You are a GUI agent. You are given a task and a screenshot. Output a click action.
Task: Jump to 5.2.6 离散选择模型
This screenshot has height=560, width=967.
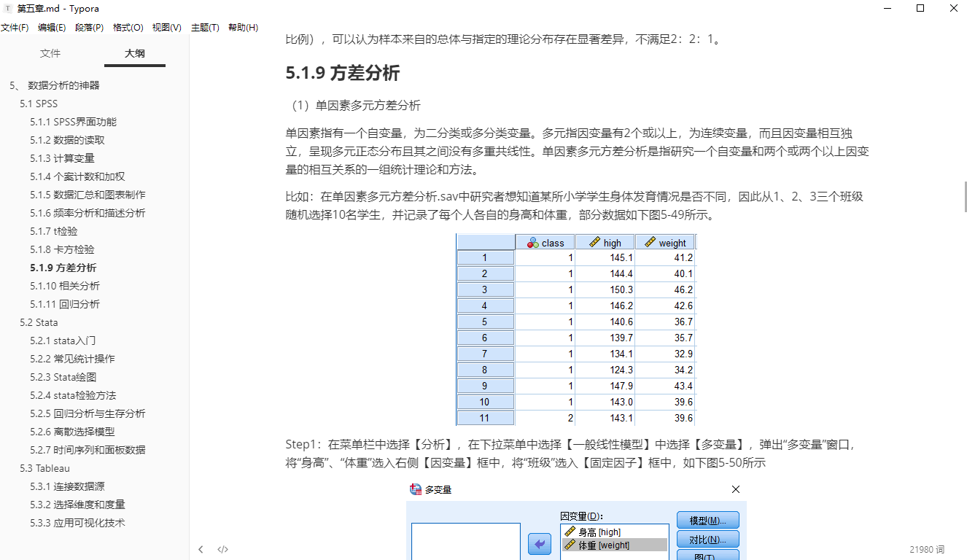[x=73, y=432]
